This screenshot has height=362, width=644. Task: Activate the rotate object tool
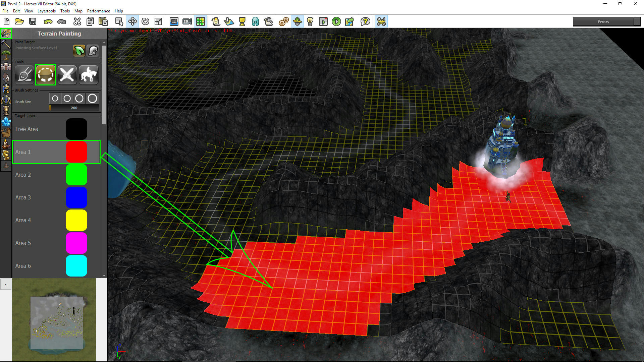point(145,21)
